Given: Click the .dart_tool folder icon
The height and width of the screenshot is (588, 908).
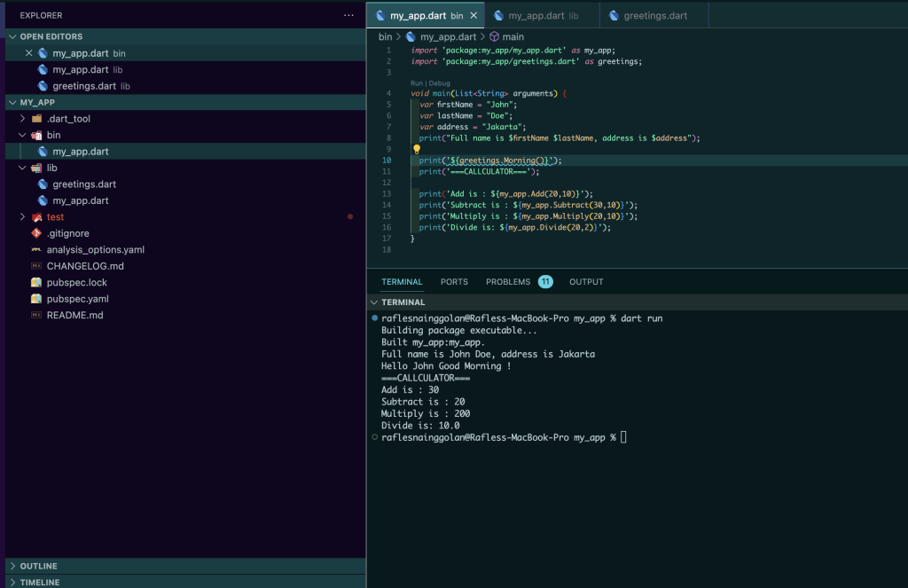Looking at the screenshot, I should click(x=36, y=118).
